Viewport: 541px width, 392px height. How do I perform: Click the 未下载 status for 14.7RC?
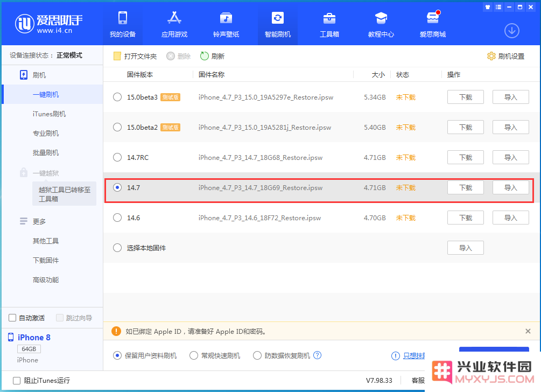click(406, 157)
